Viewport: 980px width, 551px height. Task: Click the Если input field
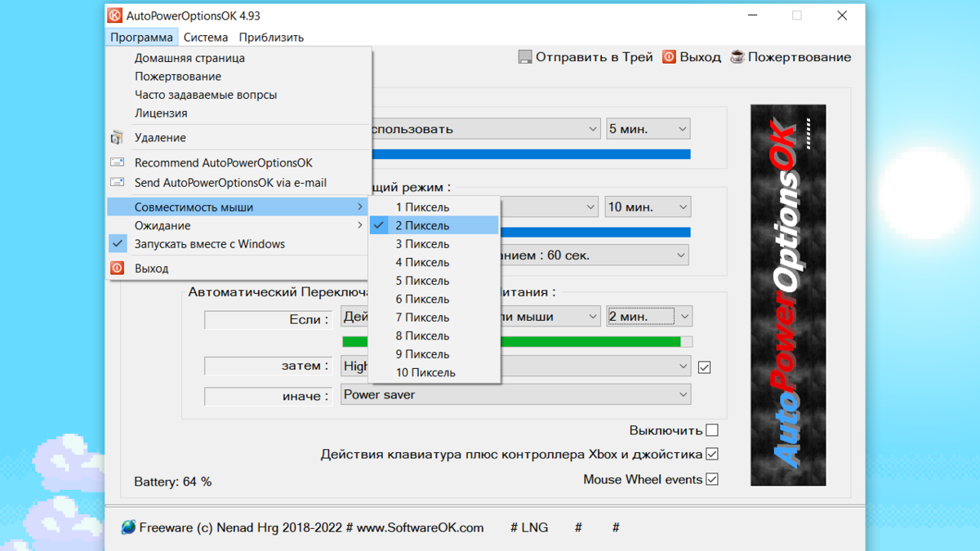[268, 320]
